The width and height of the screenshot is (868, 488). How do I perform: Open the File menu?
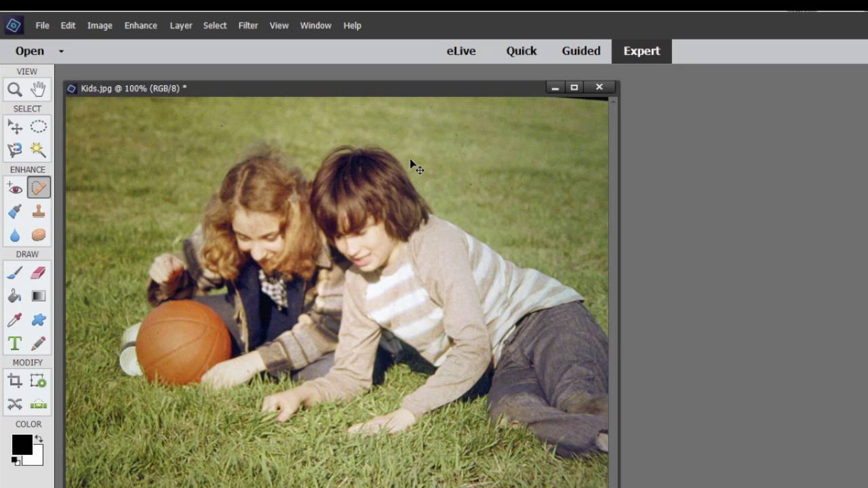tap(42, 26)
